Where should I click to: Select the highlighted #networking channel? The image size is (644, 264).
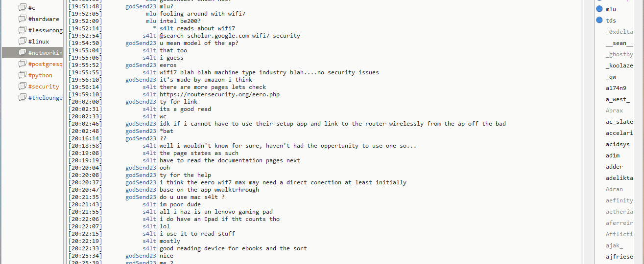(x=45, y=53)
